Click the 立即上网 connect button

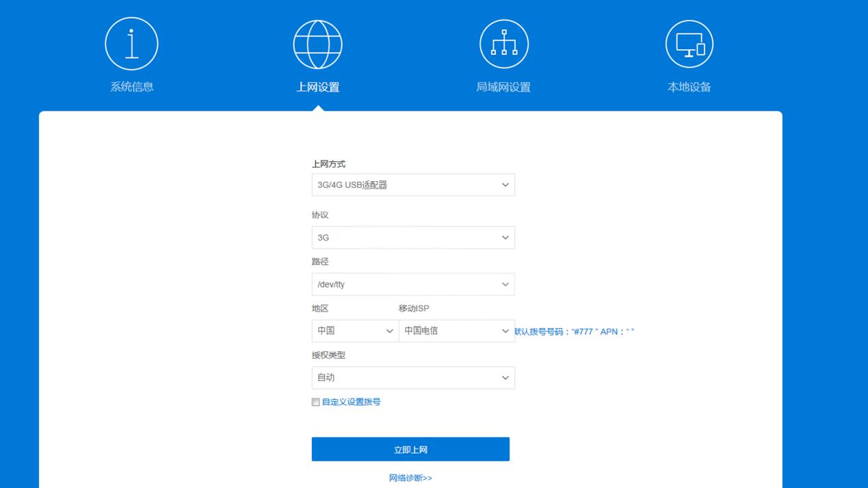tap(411, 448)
